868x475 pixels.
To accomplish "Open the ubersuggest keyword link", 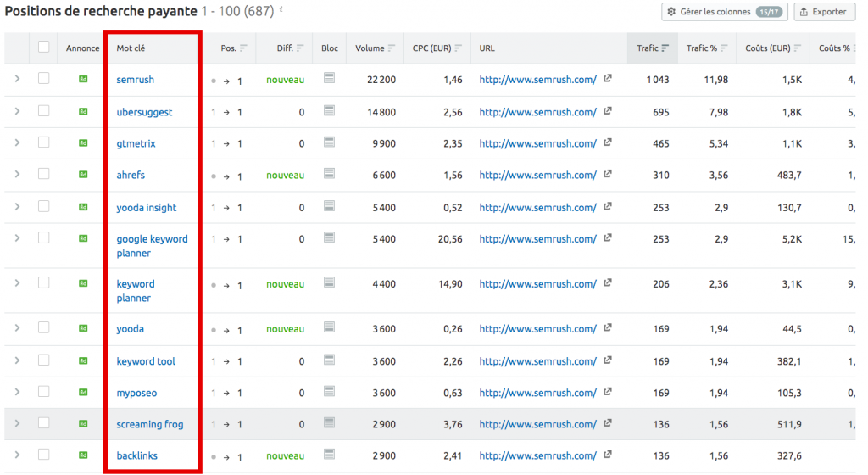I will pyautogui.click(x=144, y=112).
